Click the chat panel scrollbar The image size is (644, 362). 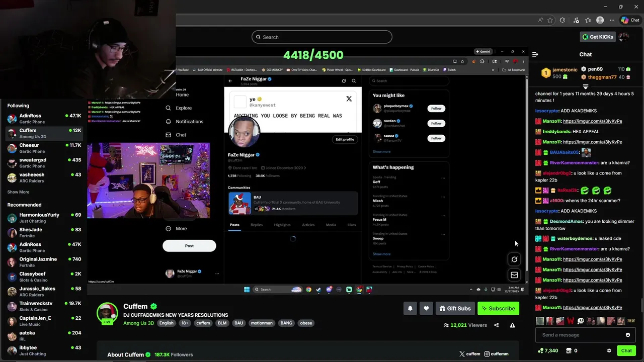click(642, 306)
